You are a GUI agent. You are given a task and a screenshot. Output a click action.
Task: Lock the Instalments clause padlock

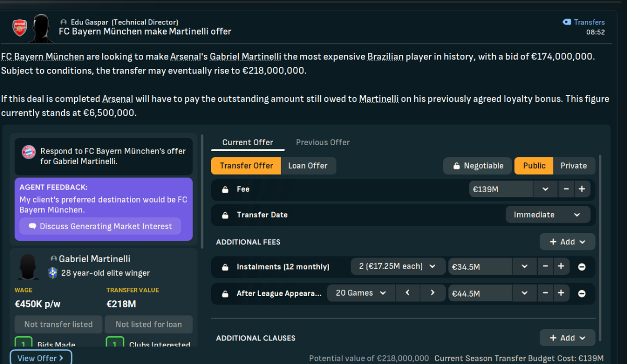click(x=225, y=267)
